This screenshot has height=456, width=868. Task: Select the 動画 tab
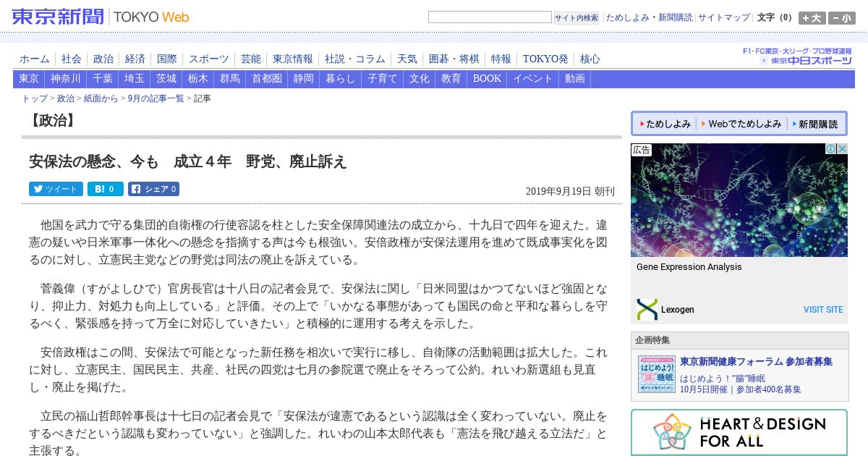[x=575, y=79]
